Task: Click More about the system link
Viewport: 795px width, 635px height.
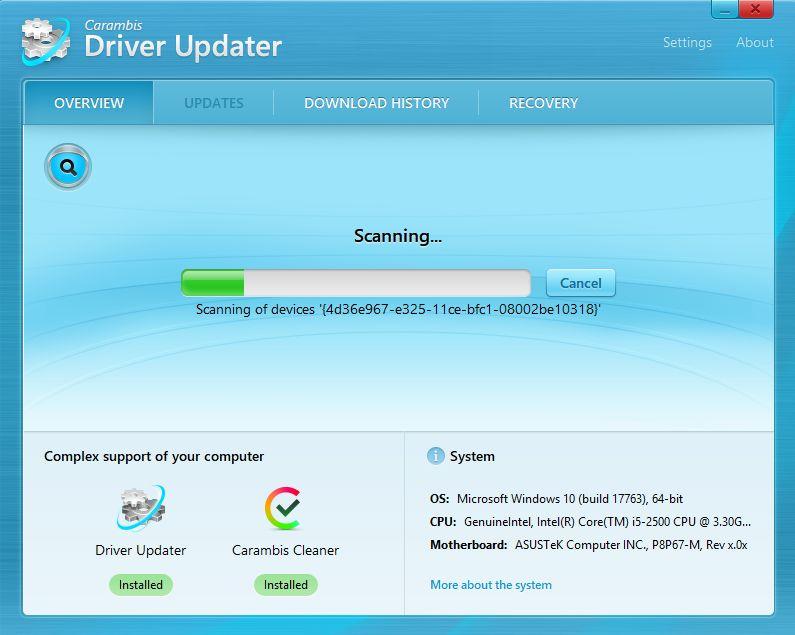Action: 491,585
